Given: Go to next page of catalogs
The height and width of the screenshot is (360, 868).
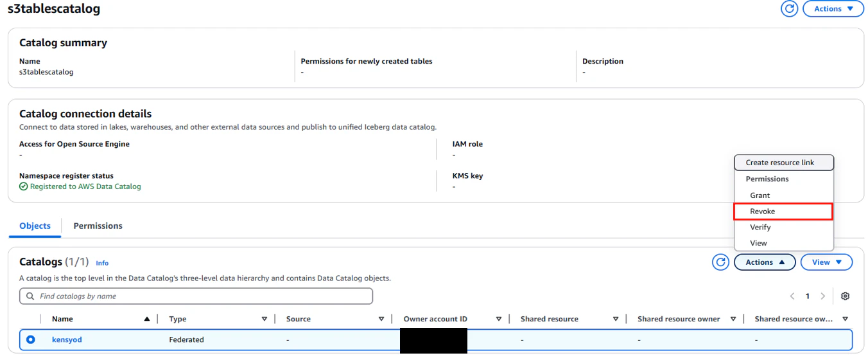Looking at the screenshot, I should tap(822, 296).
